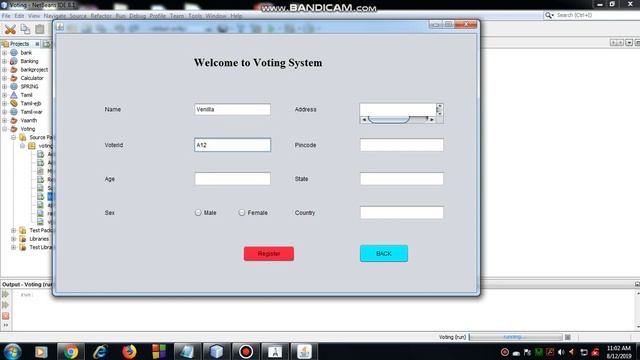The width and height of the screenshot is (640, 360).
Task: Click the Country input field
Action: (x=402, y=213)
